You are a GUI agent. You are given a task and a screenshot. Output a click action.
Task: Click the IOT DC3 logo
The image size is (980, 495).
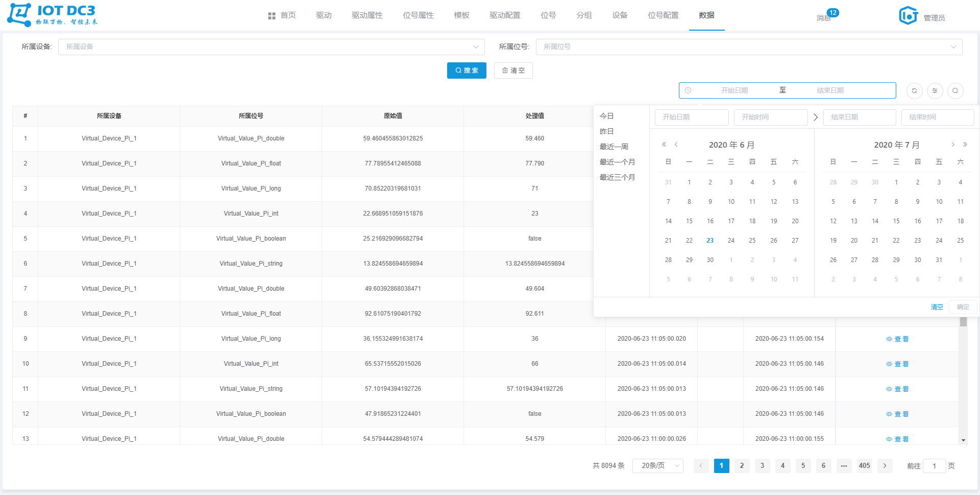(x=52, y=15)
